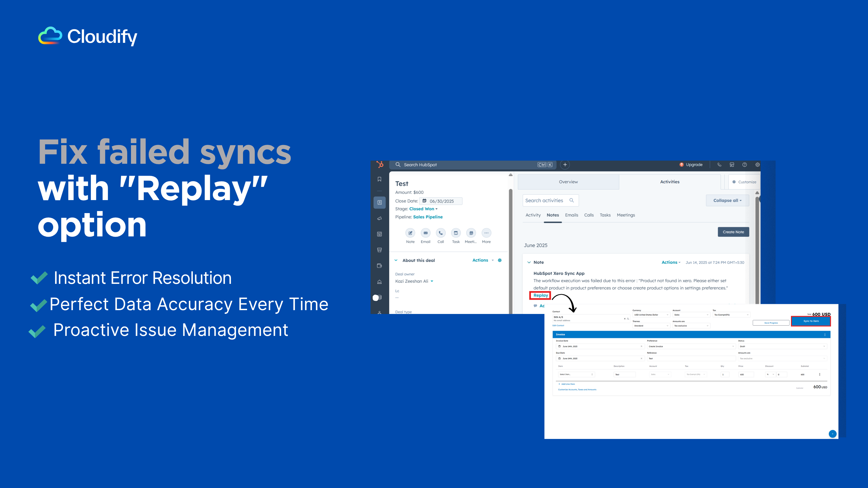Click the Edit Contact link
868x488 pixels.
tap(558, 326)
